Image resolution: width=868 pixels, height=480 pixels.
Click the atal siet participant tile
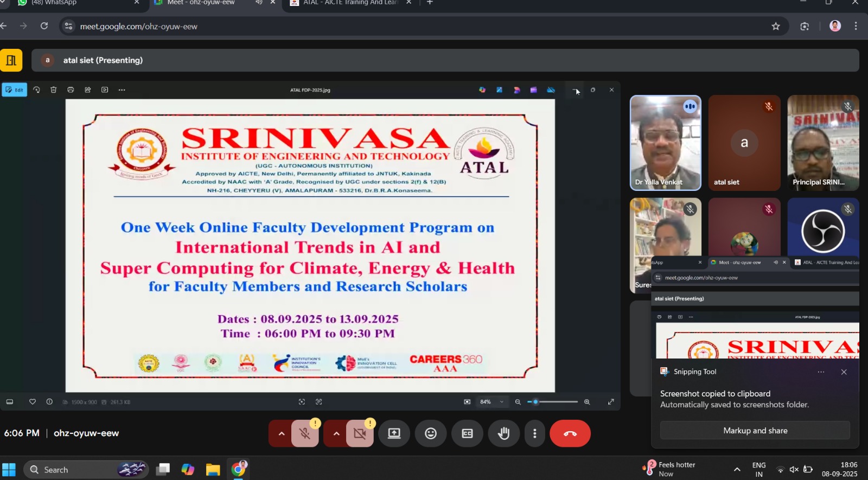[744, 143]
